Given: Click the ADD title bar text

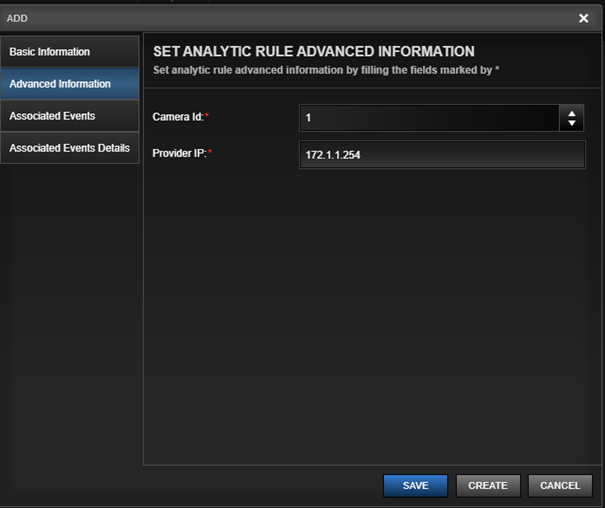Looking at the screenshot, I should [17, 19].
